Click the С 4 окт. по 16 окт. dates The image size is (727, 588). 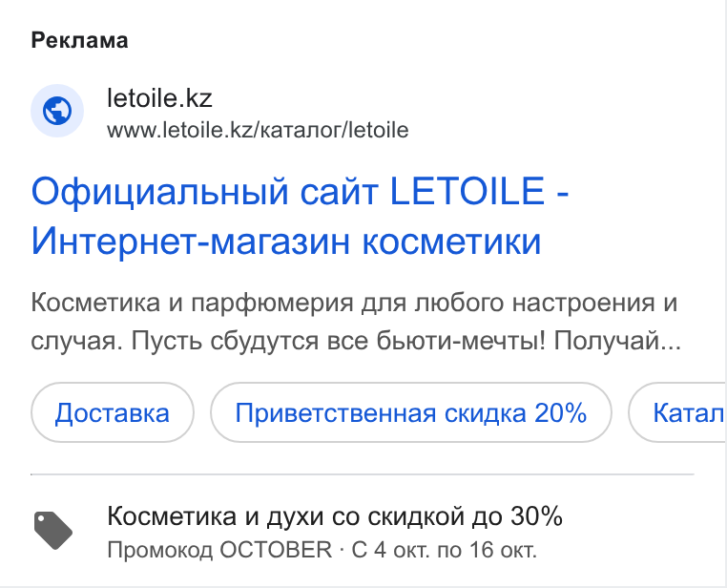point(445,550)
